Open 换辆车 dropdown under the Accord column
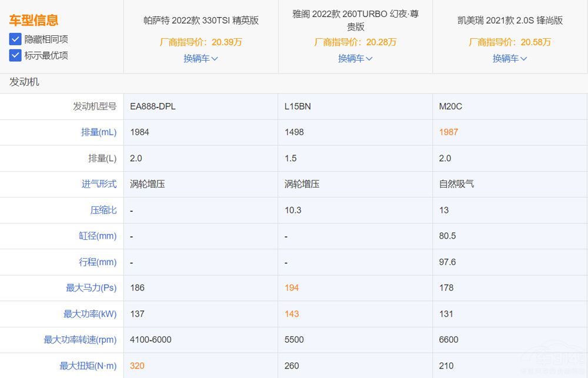Screen dimensions: 588x378 [x=355, y=59]
